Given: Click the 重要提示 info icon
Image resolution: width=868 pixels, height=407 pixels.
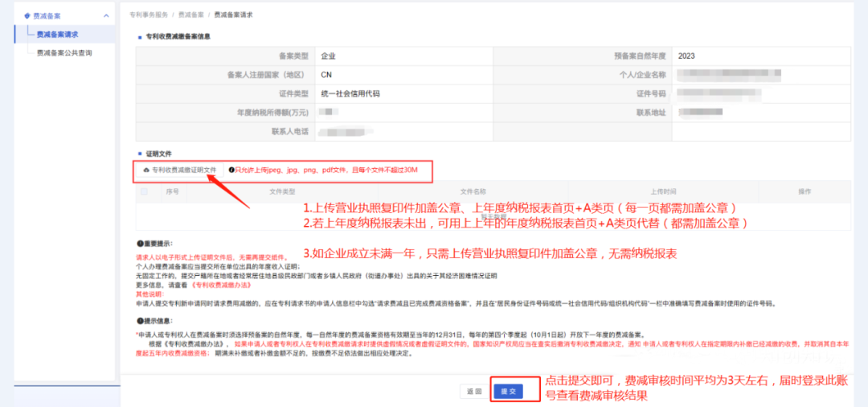Looking at the screenshot, I should pyautogui.click(x=140, y=244).
